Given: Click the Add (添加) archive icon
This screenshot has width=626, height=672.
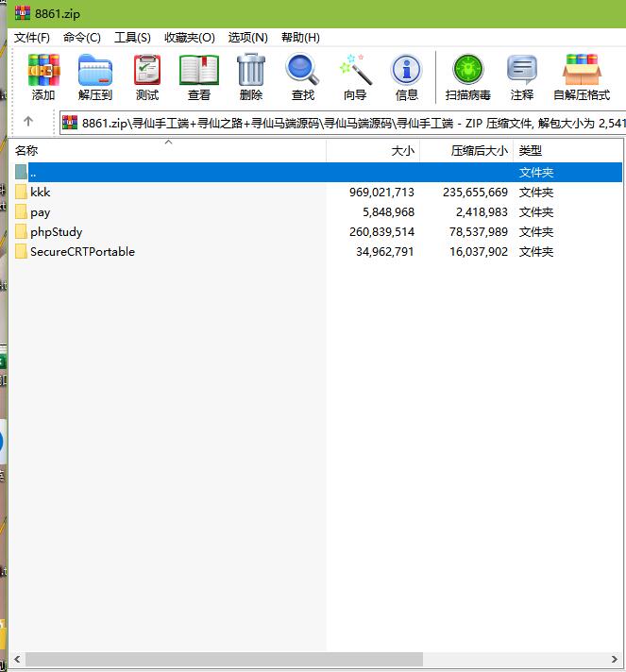Looking at the screenshot, I should click(43, 77).
